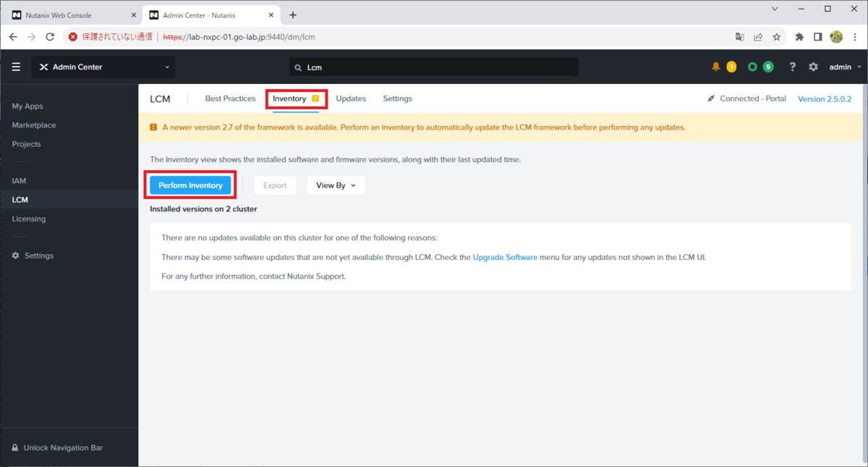Select the Admin Center - Nutanix browser tab
The height and width of the screenshot is (467, 868).
[x=211, y=14]
